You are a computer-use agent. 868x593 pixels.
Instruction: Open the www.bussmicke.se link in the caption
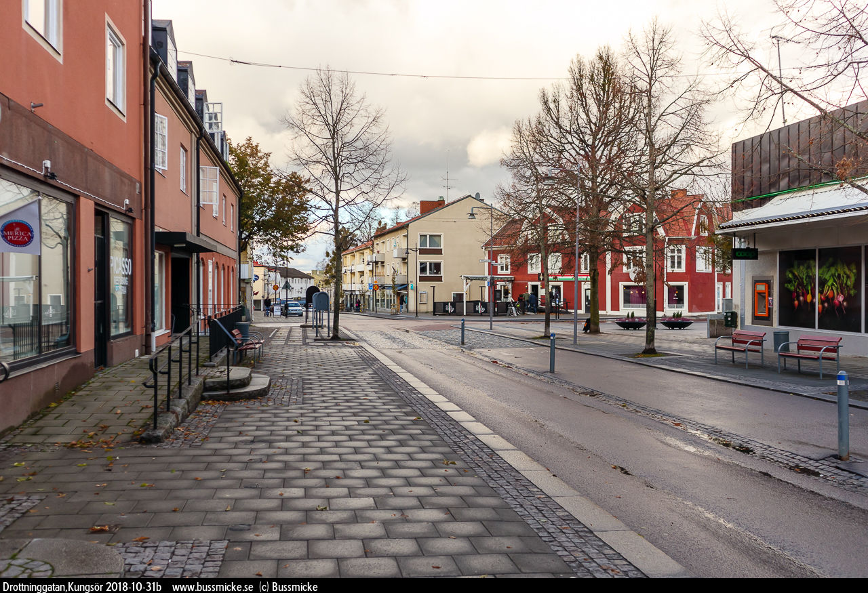(x=212, y=587)
